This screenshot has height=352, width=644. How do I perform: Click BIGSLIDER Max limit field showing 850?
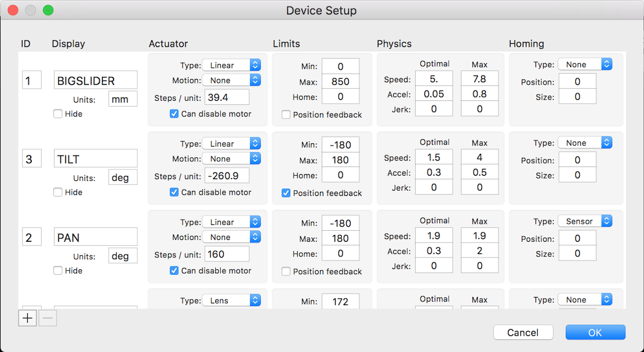340,82
